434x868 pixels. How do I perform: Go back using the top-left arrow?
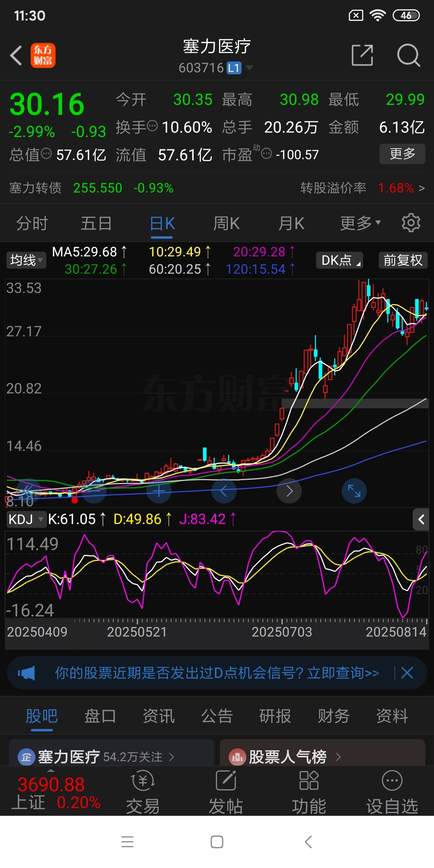click(x=16, y=55)
